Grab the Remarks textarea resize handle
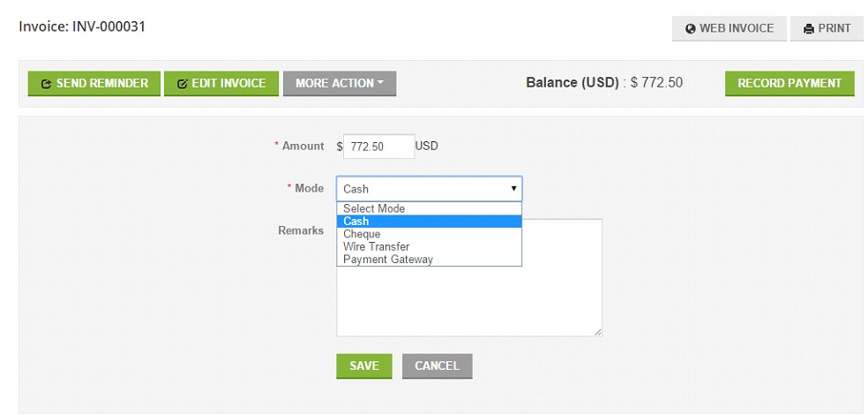868x415 pixels. point(597,331)
